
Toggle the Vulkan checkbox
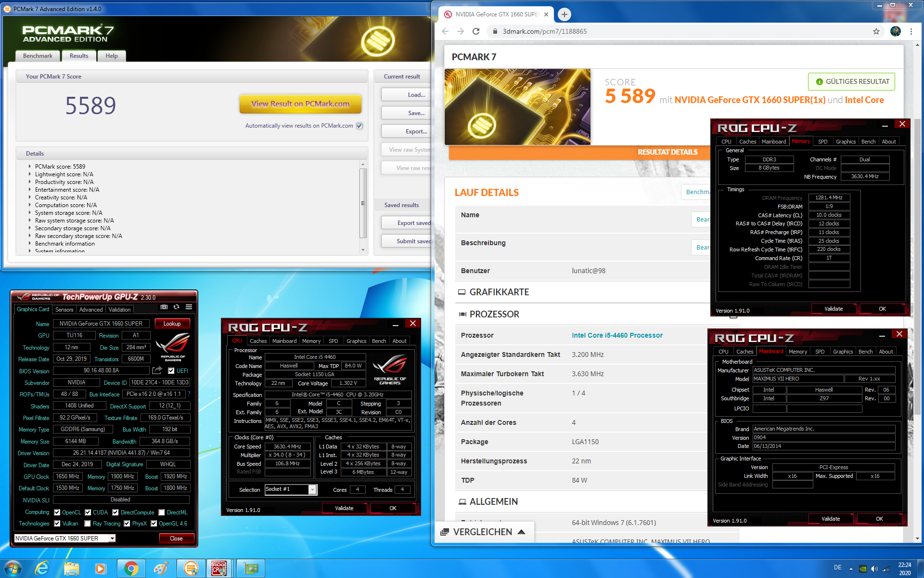click(x=57, y=523)
